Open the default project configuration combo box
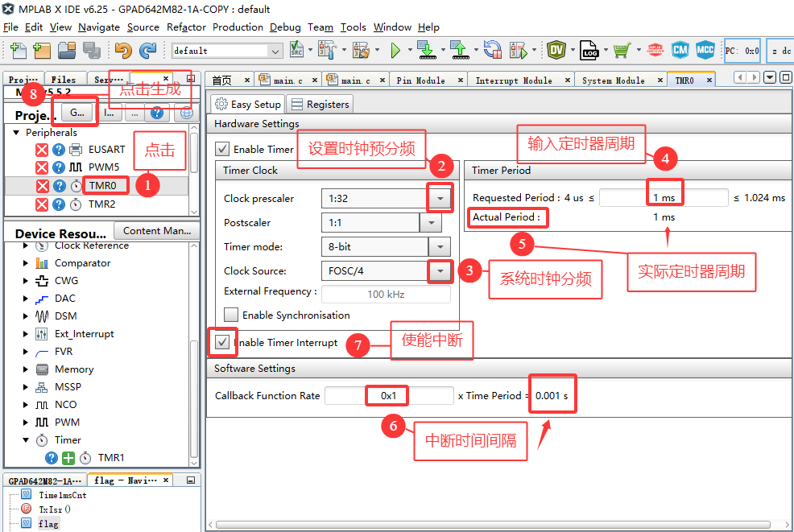This screenshot has height=532, width=794. [227, 51]
